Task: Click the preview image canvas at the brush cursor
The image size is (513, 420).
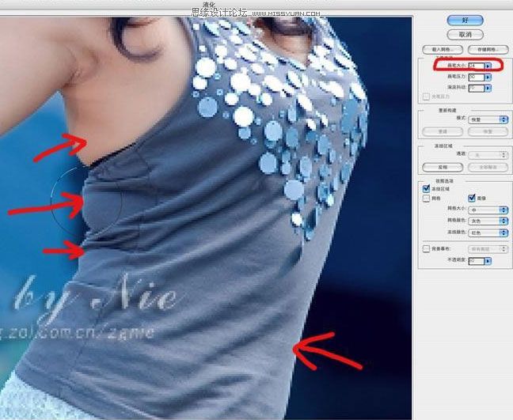Action: [x=86, y=202]
